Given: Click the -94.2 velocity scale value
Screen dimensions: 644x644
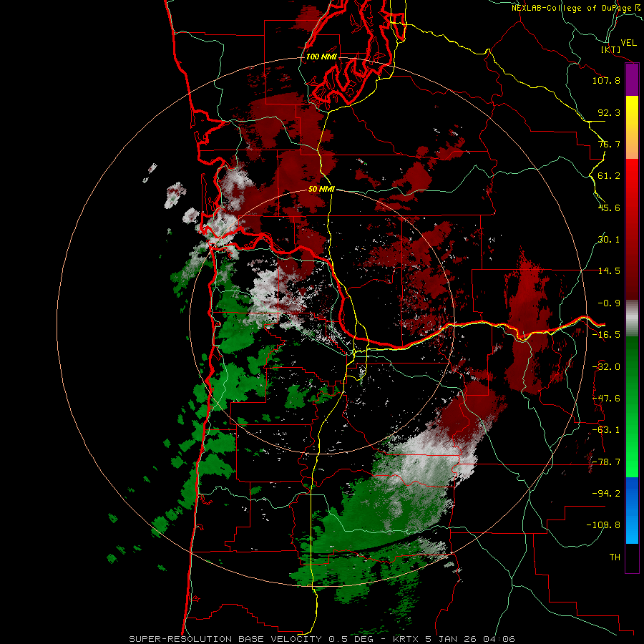Looking at the screenshot, I should [x=606, y=493].
